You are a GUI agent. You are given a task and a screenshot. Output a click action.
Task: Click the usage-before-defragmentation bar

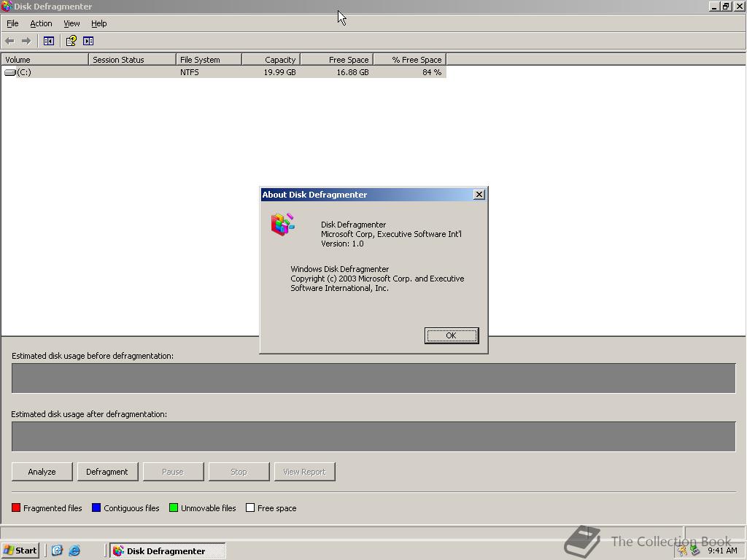(373, 378)
